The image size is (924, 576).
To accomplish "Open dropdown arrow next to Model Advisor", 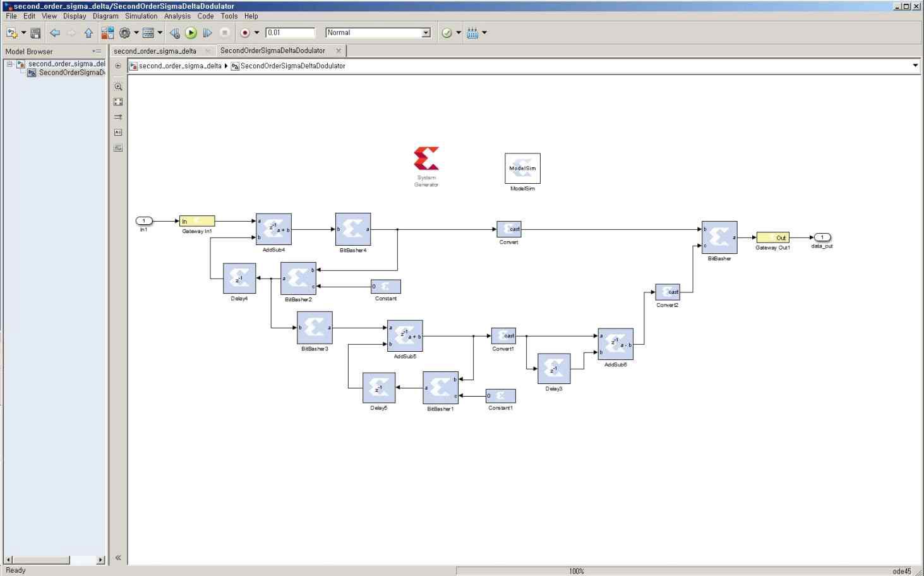I will [x=459, y=33].
